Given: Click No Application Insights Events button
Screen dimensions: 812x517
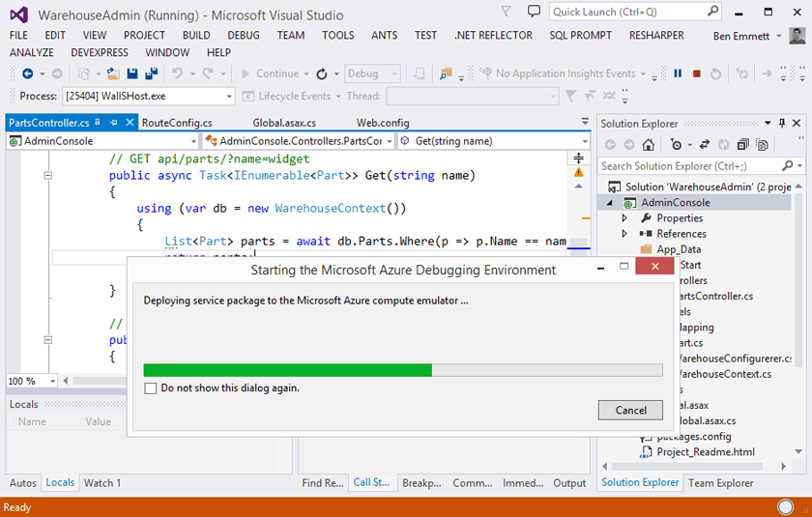Looking at the screenshot, I should click(x=559, y=73).
